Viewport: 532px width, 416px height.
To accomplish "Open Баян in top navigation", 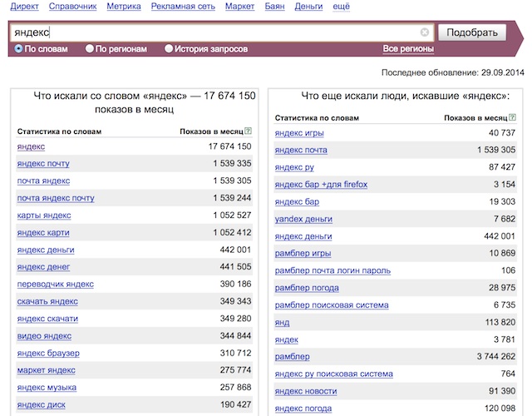I will [x=274, y=7].
